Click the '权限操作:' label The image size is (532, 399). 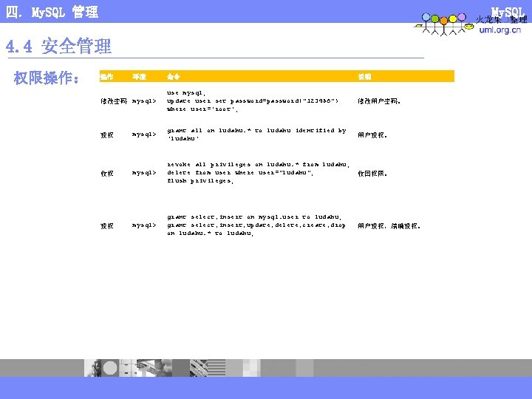pyautogui.click(x=47, y=78)
